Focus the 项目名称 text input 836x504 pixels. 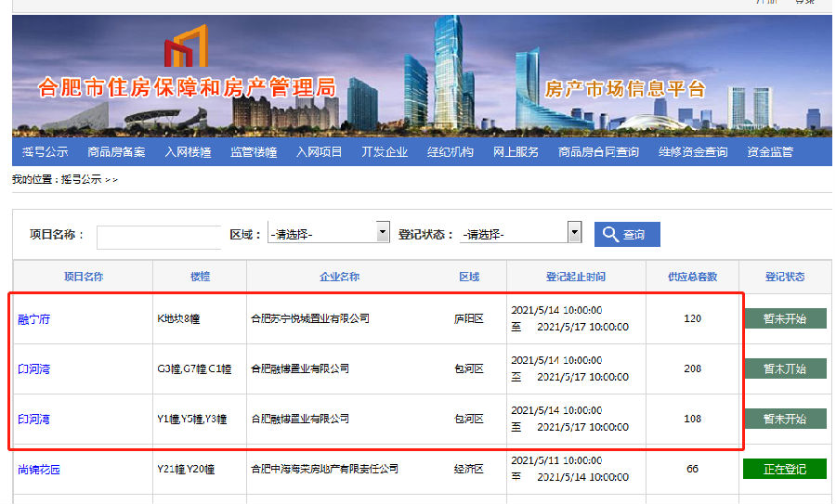tap(159, 237)
